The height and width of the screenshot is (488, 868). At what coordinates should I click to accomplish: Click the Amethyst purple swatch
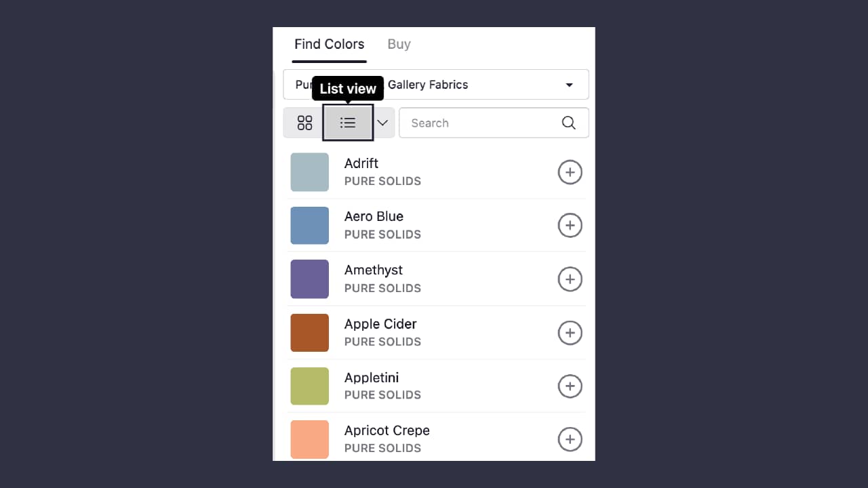[x=310, y=279]
